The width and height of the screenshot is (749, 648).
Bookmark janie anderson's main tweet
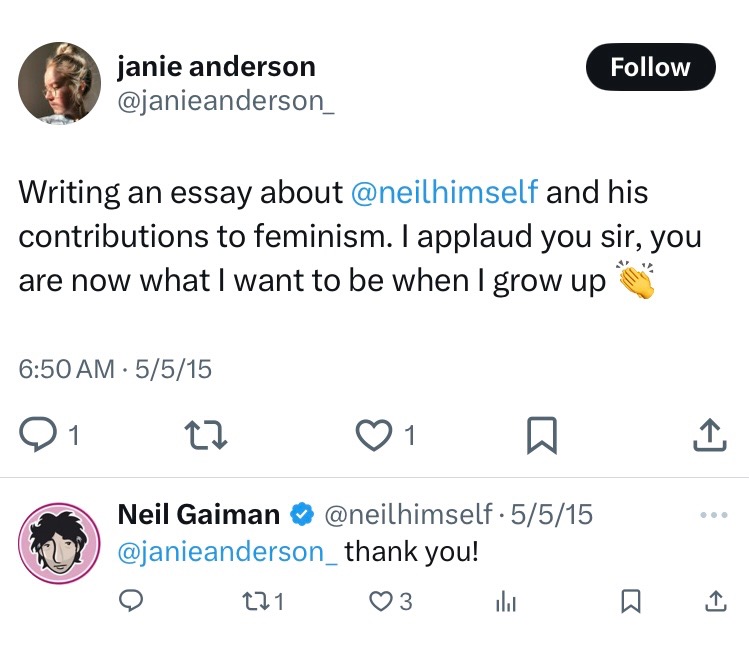(x=541, y=434)
